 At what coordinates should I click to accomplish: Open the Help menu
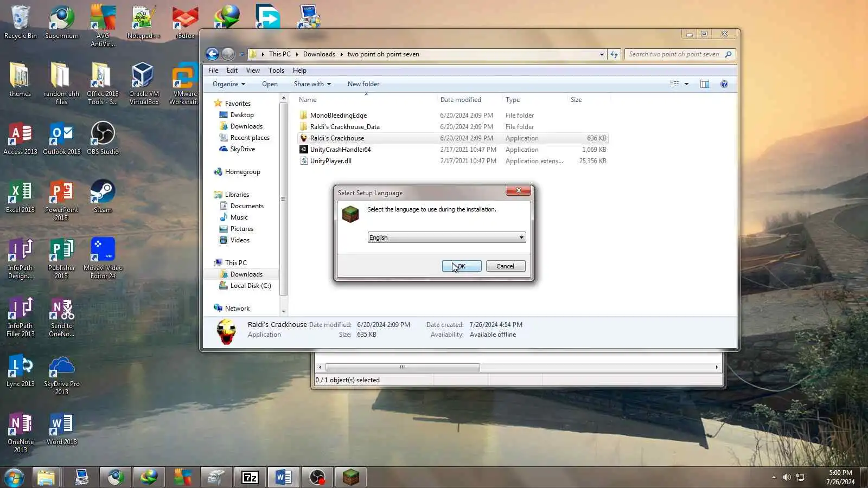pyautogui.click(x=299, y=70)
